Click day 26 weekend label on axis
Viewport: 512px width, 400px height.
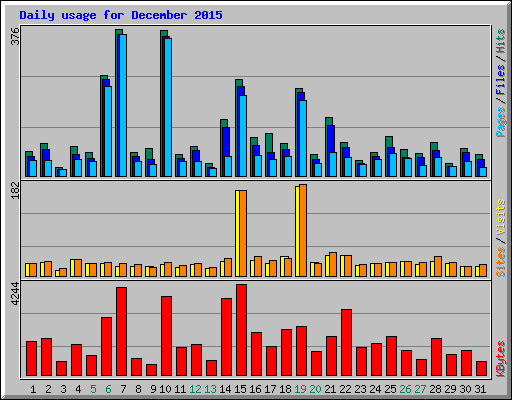pyautogui.click(x=405, y=389)
